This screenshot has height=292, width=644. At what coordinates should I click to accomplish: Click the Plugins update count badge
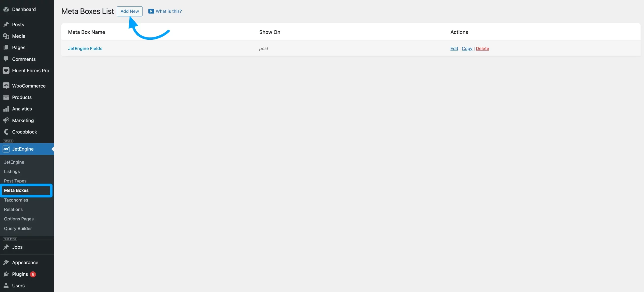[33, 274]
